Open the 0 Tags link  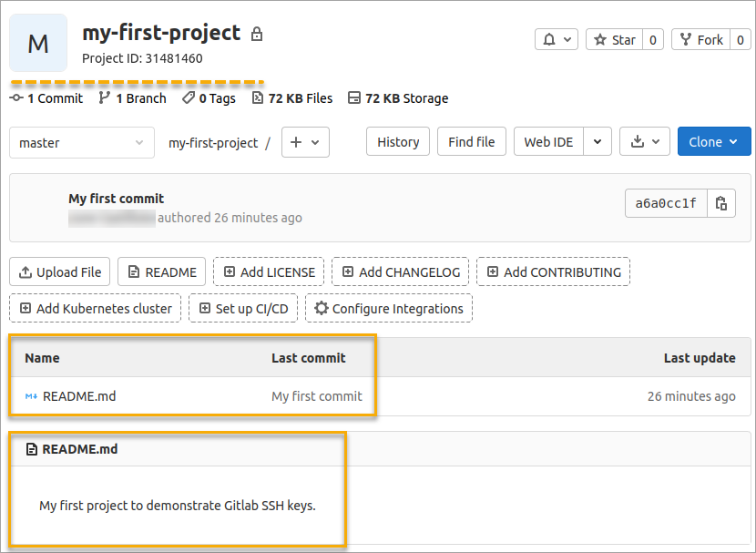[209, 98]
